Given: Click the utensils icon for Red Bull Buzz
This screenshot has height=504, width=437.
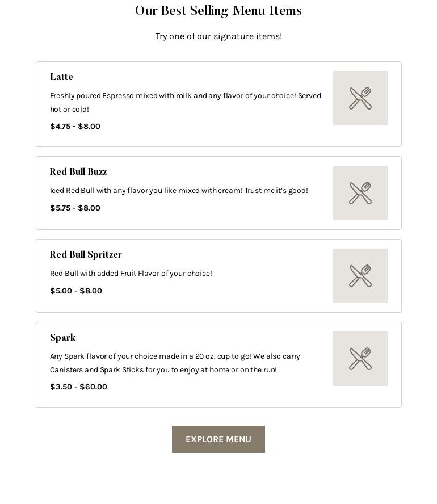Looking at the screenshot, I should (360, 193).
